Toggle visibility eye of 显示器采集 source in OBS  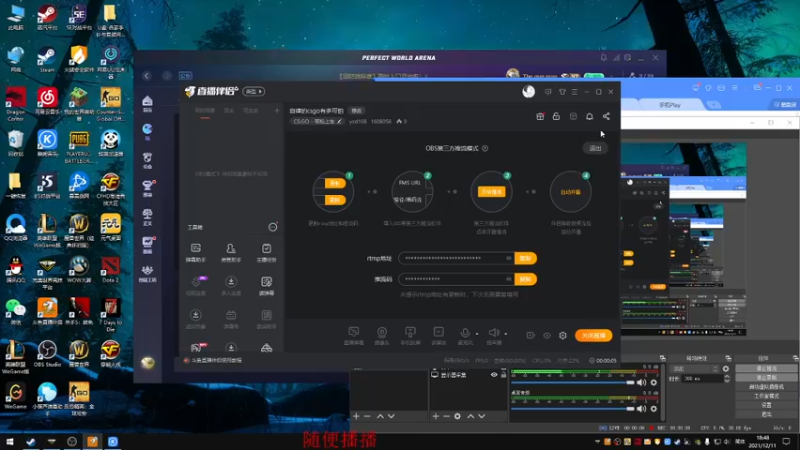coord(494,374)
